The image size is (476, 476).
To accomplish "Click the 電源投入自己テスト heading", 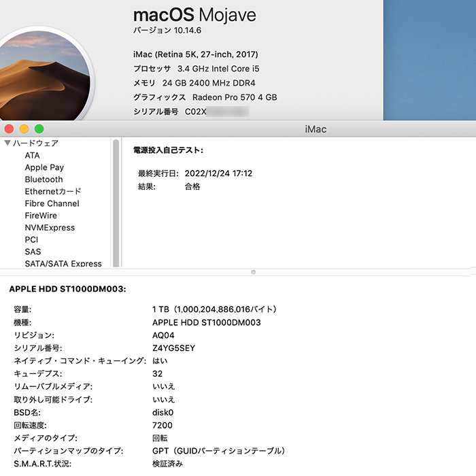I will 168,150.
